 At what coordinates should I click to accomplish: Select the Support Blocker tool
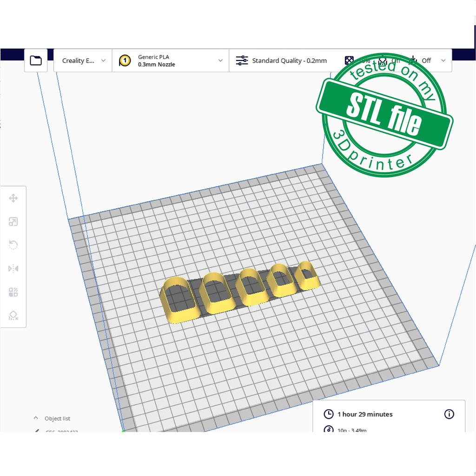click(x=13, y=316)
